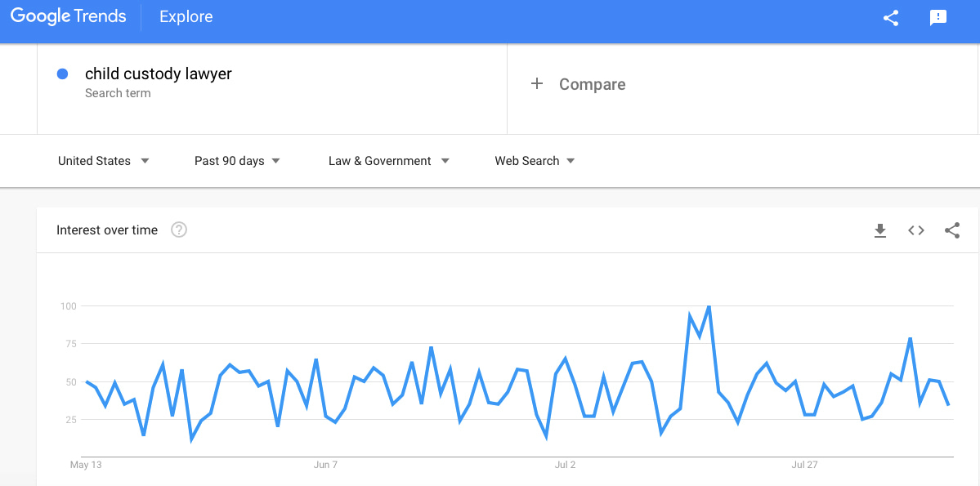Click the Google Trends logo
The width and height of the screenshot is (980, 486).
(x=68, y=16)
